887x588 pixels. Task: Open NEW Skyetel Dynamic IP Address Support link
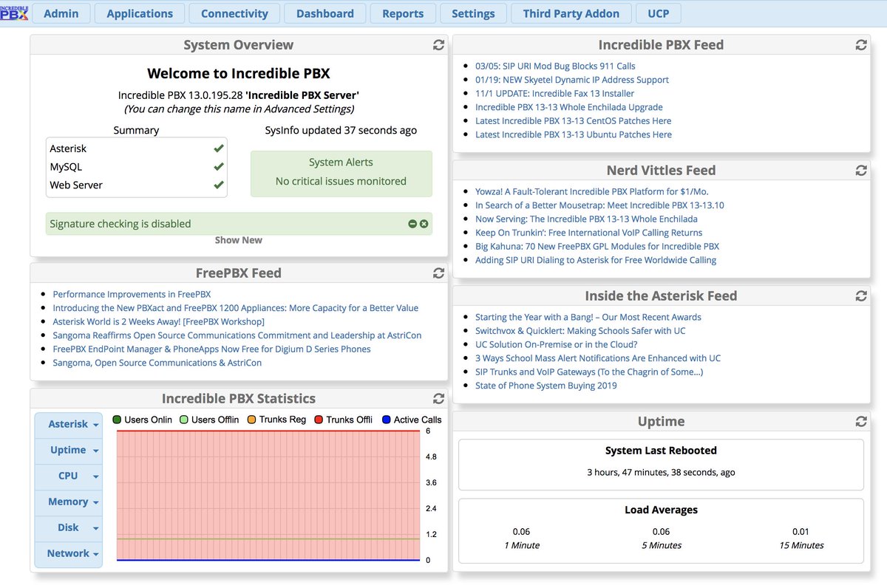point(572,80)
